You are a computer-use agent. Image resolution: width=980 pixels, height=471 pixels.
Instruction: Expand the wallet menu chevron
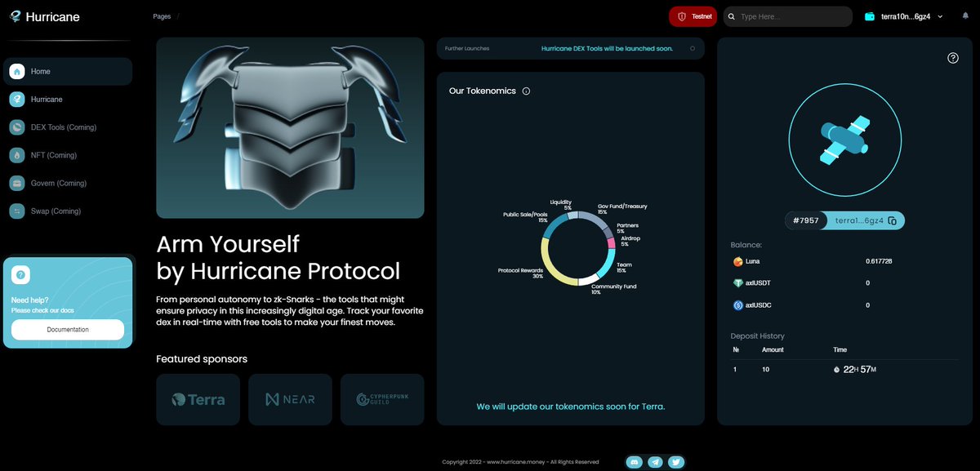(940, 16)
